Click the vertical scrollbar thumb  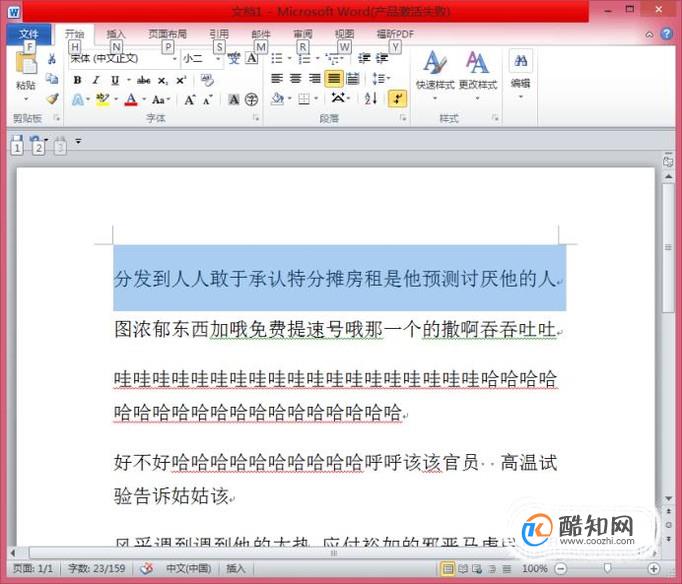[668, 248]
